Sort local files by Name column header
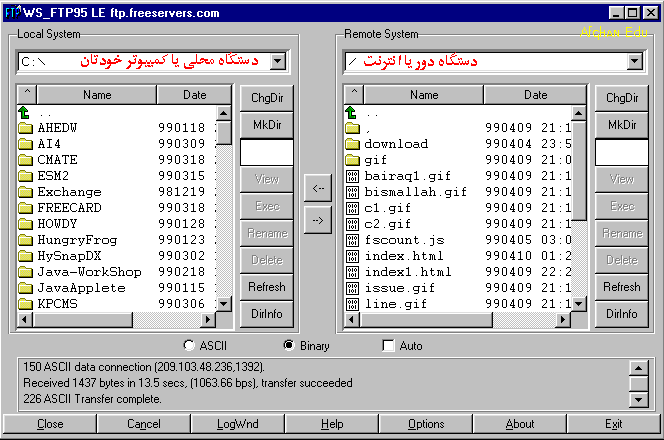 (97, 95)
